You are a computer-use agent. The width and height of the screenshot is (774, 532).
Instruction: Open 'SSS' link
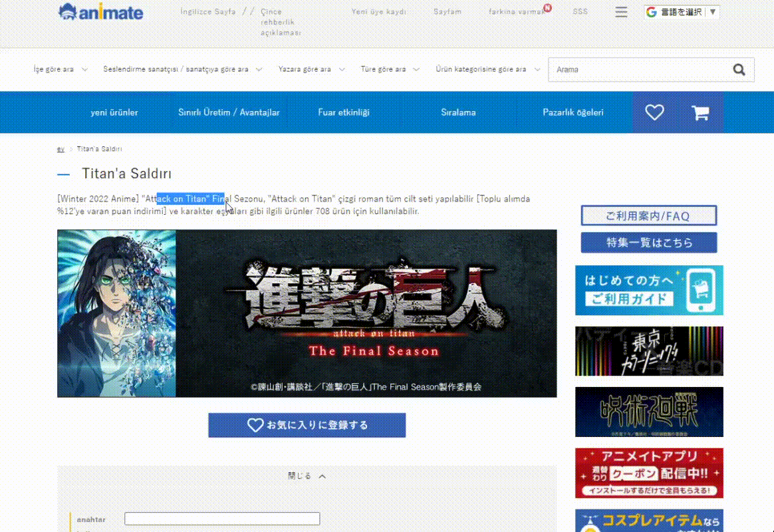click(x=580, y=11)
